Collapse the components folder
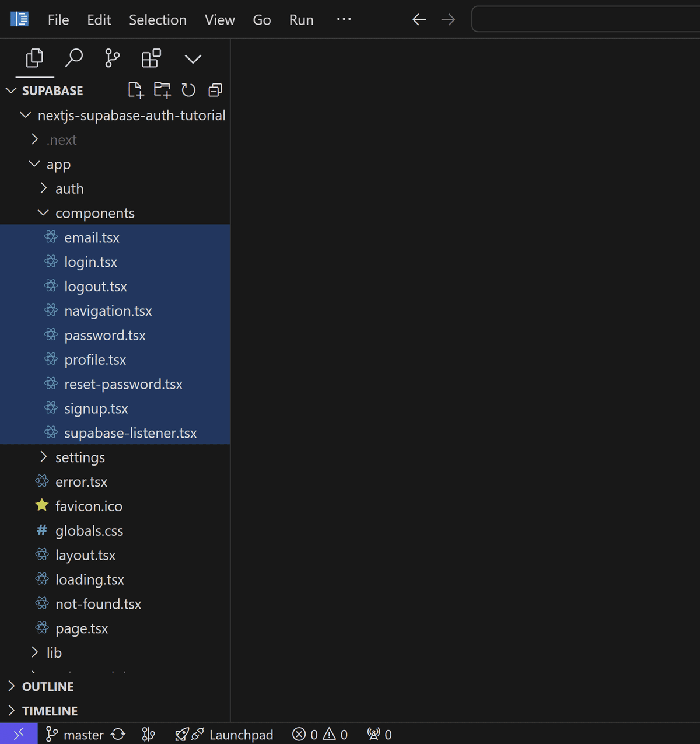This screenshot has height=744, width=700. coord(115,214)
